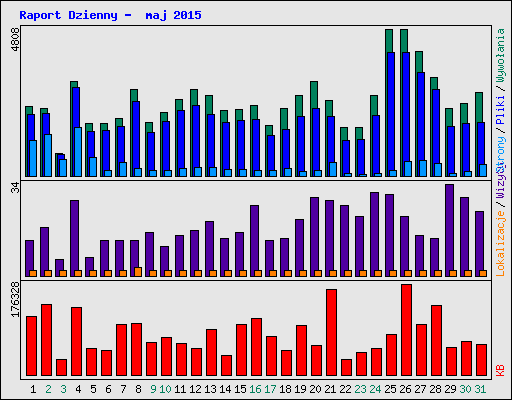This screenshot has width=512, height=400.
Task: Click the purple visits bar for day 4
Action: pos(74,238)
